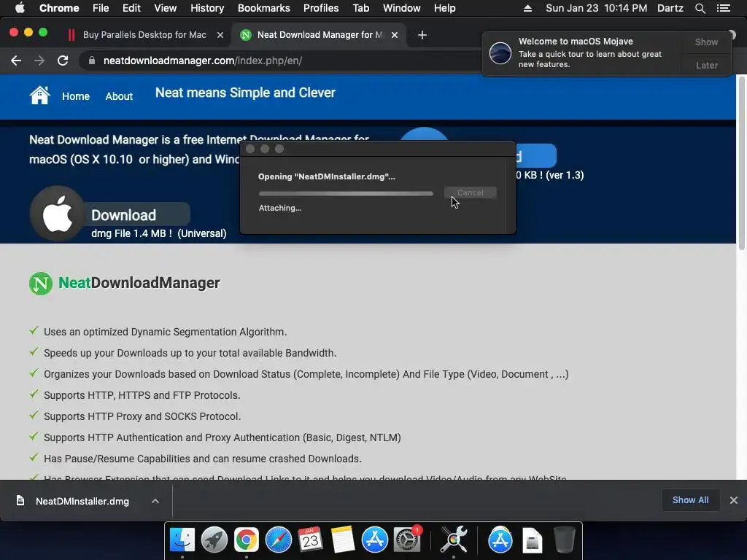Screen dimensions: 747x560
Task: Click 'Supports HTTP Proxy and SOCKS Protocol.' line
Action: click(x=142, y=416)
